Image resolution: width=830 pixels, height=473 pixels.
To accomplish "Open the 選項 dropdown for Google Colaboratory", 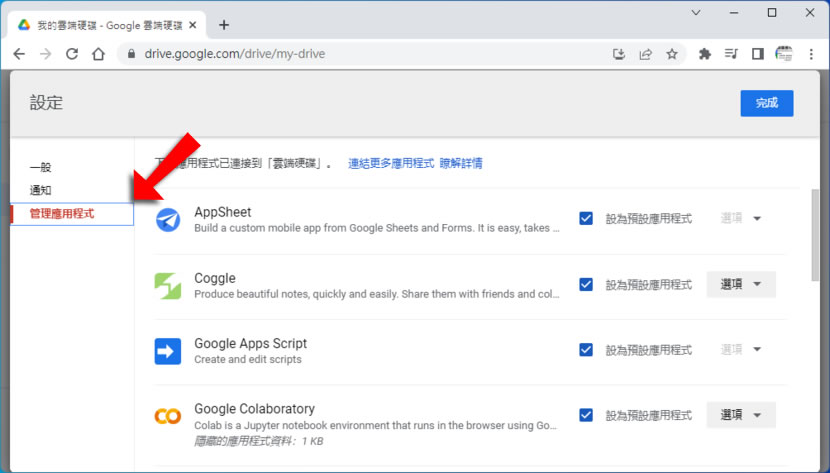I will click(x=741, y=415).
